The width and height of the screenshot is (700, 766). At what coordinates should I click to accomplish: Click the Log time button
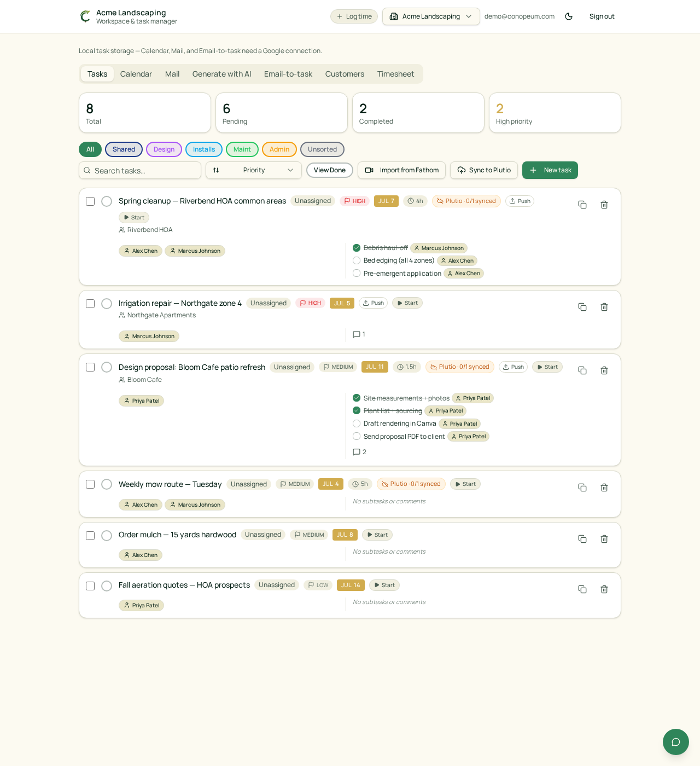coord(354,16)
